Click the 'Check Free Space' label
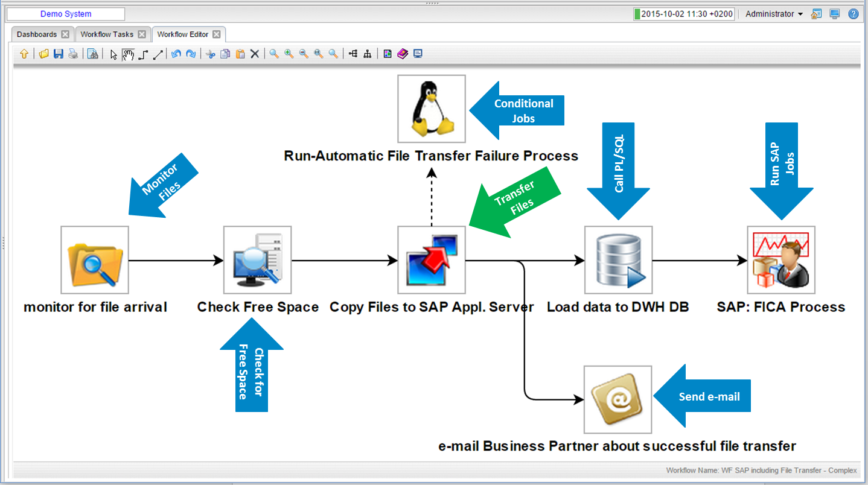The height and width of the screenshot is (485, 868). point(258,307)
